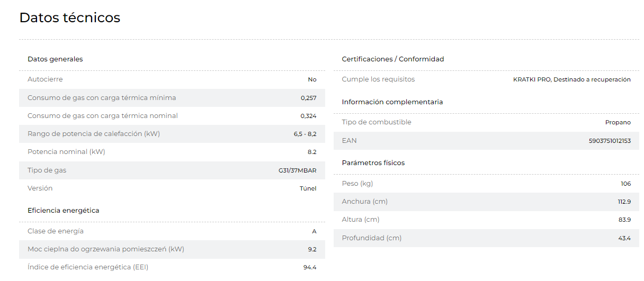Screen dimensions: 644x281
Task: Select the Moc cieplna do ogrzewania pomieszczeń row
Action: point(172,249)
